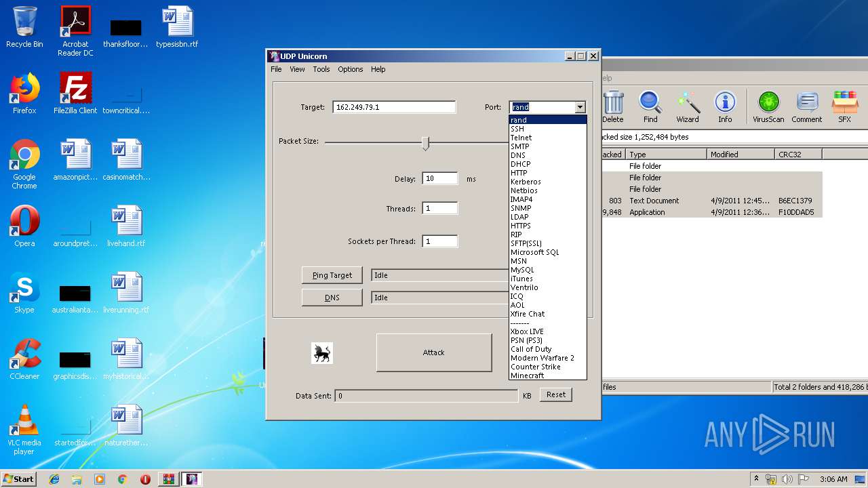Image resolution: width=868 pixels, height=488 pixels.
Task: Click Comment icon in WinRAR toolbar
Action: tap(806, 107)
